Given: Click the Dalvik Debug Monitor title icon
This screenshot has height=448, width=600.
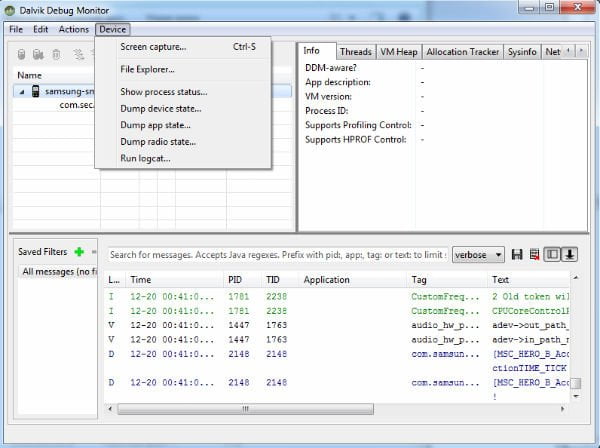Looking at the screenshot, I should click(x=10, y=11).
